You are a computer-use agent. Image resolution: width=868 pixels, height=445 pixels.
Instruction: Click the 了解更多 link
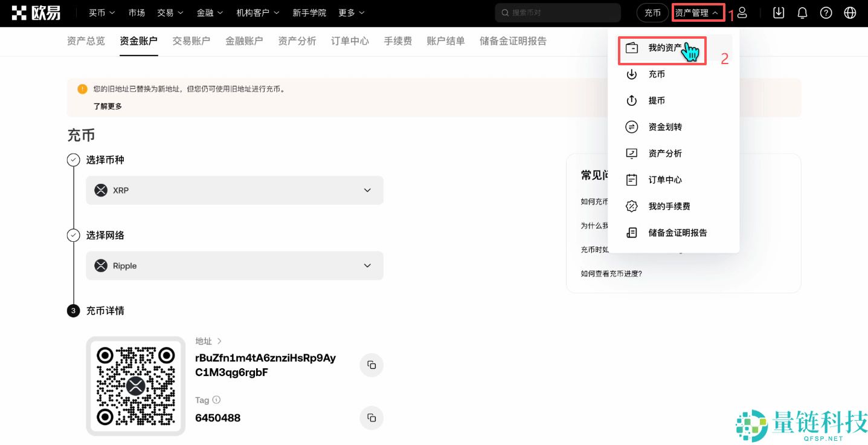pos(108,106)
